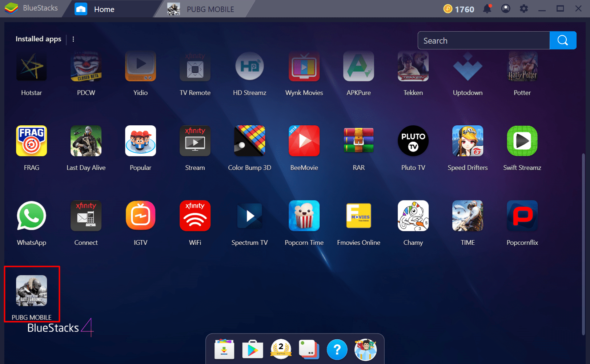
Task: Click the Search input field
Action: (x=484, y=40)
